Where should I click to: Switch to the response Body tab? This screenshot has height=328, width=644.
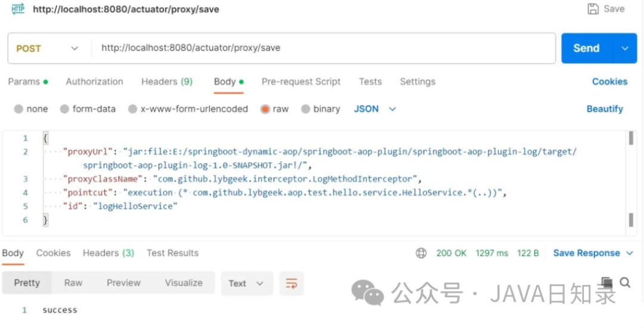(x=13, y=253)
